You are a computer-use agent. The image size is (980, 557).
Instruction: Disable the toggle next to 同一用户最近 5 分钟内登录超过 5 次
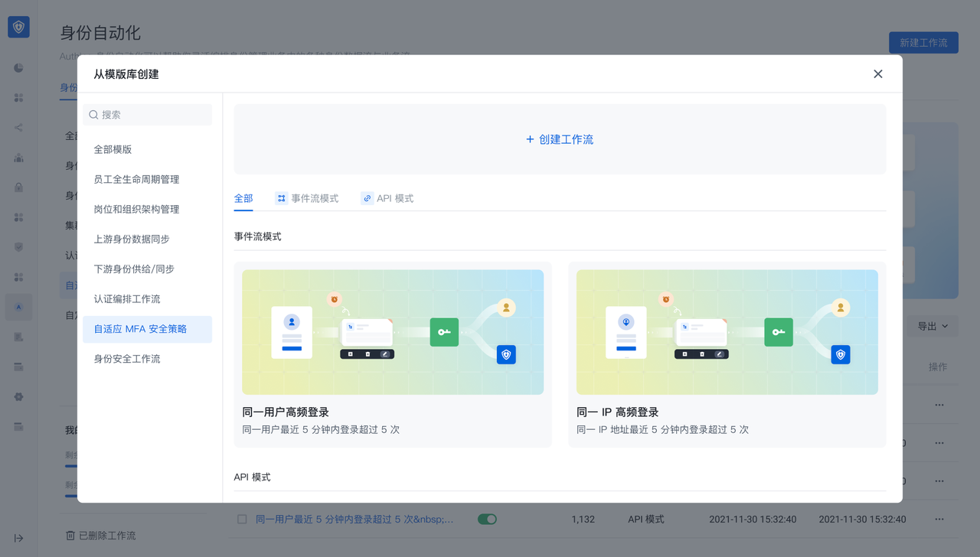click(x=487, y=519)
